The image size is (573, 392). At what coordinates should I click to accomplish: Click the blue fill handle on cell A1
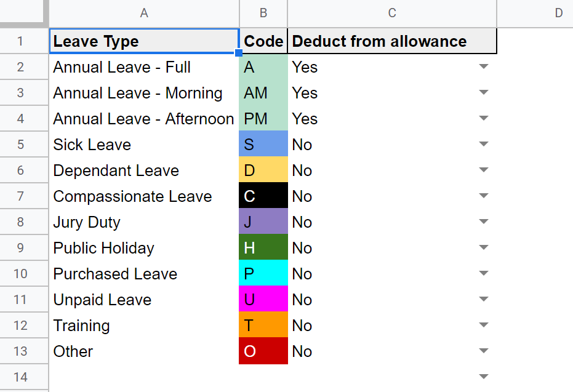(238, 54)
